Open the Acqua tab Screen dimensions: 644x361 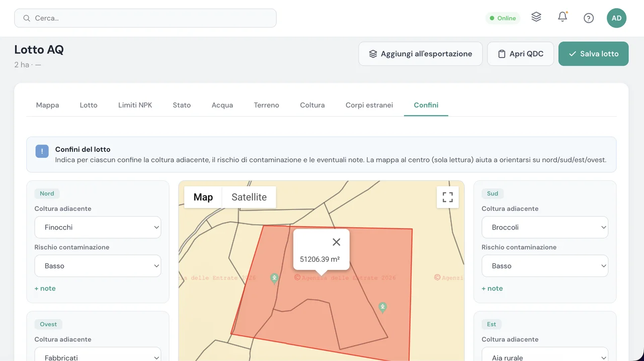(x=222, y=105)
